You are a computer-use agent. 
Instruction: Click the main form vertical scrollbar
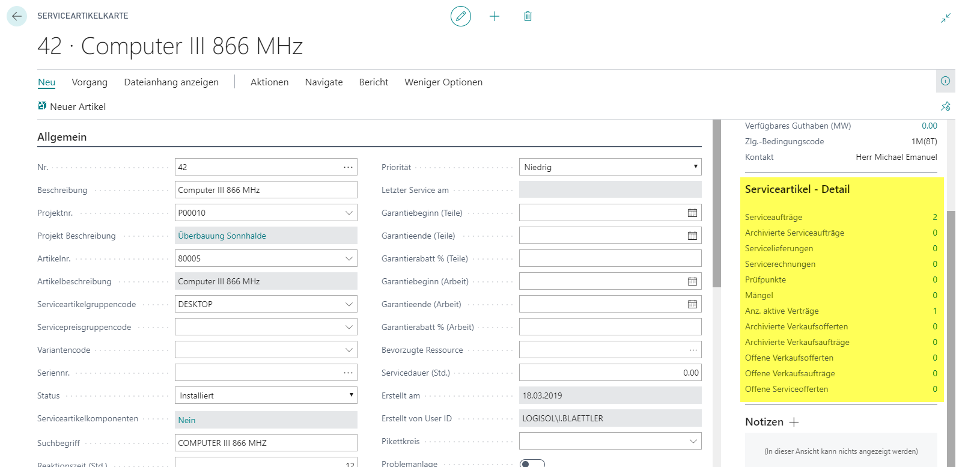pos(717,203)
